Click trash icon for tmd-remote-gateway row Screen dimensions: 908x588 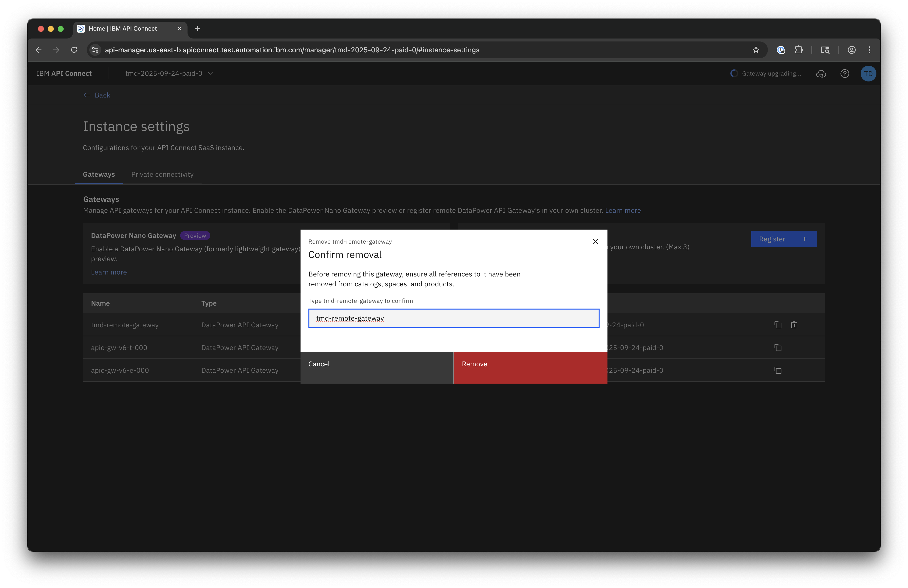(794, 325)
